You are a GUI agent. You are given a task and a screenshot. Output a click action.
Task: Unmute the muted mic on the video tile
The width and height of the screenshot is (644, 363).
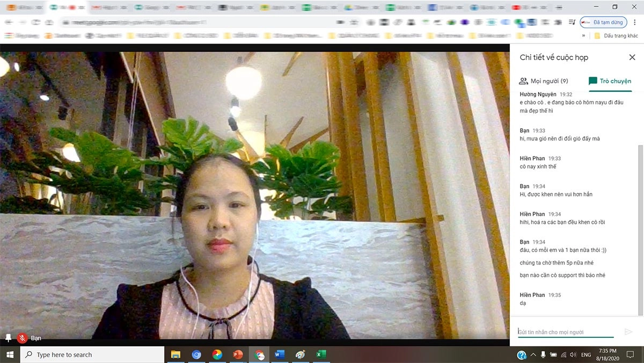pos(22,338)
